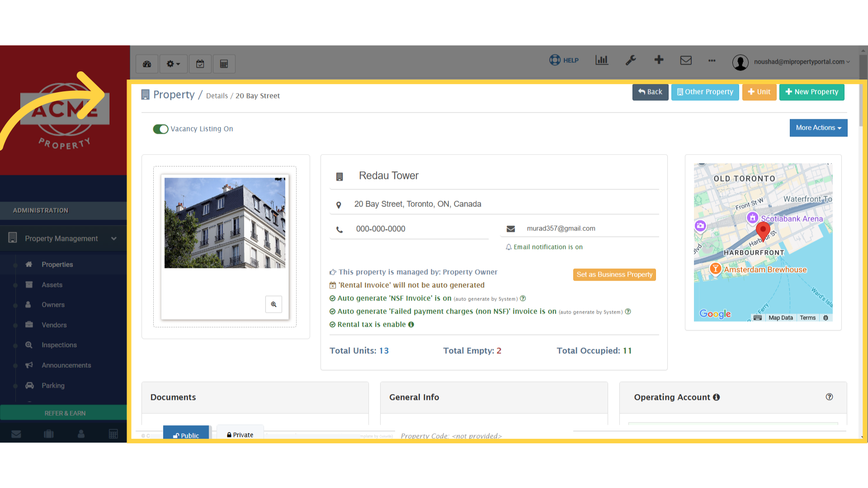The width and height of the screenshot is (868, 488).
Task: Click the address 20 Bay Street, Toronto
Action: coord(417,204)
